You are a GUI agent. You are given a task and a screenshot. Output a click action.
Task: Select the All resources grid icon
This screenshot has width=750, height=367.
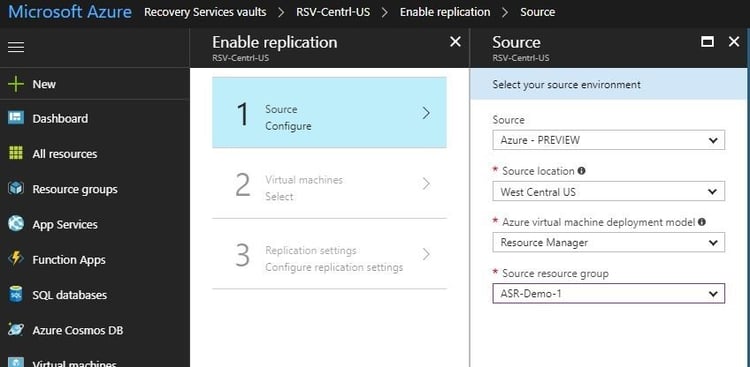point(16,154)
